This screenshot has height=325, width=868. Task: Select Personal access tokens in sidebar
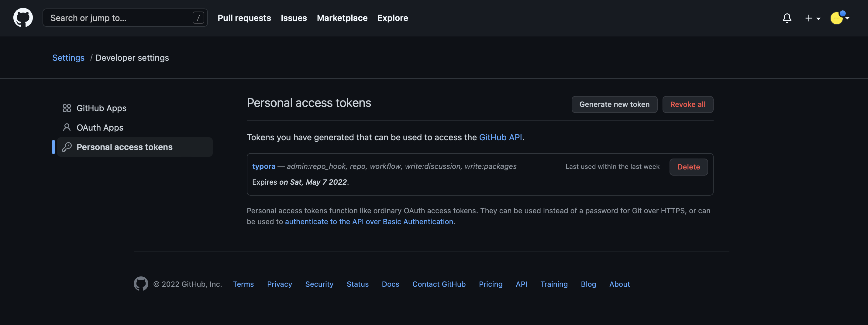tap(135, 147)
